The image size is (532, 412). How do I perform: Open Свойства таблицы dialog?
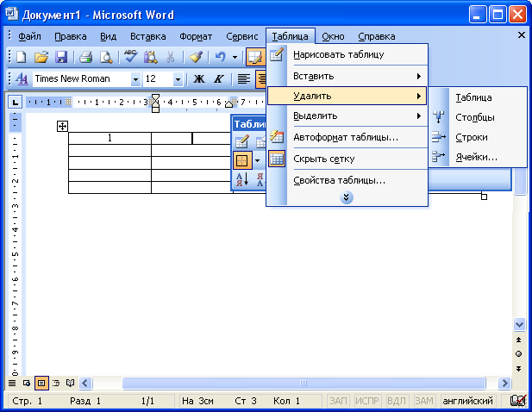pos(347,180)
